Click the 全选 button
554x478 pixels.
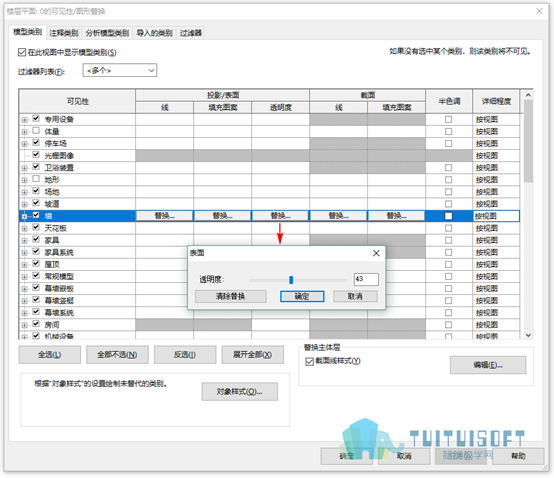(x=49, y=354)
